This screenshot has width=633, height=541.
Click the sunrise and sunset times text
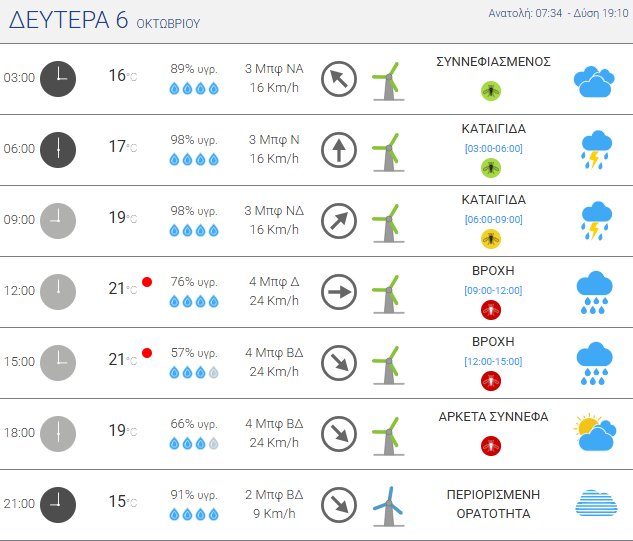click(551, 14)
